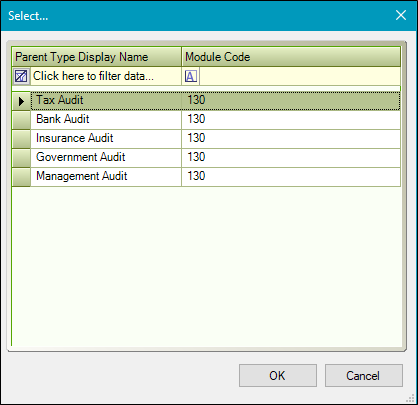Click the dialog resize grip corner
The width and height of the screenshot is (418, 405).
pos(411,398)
